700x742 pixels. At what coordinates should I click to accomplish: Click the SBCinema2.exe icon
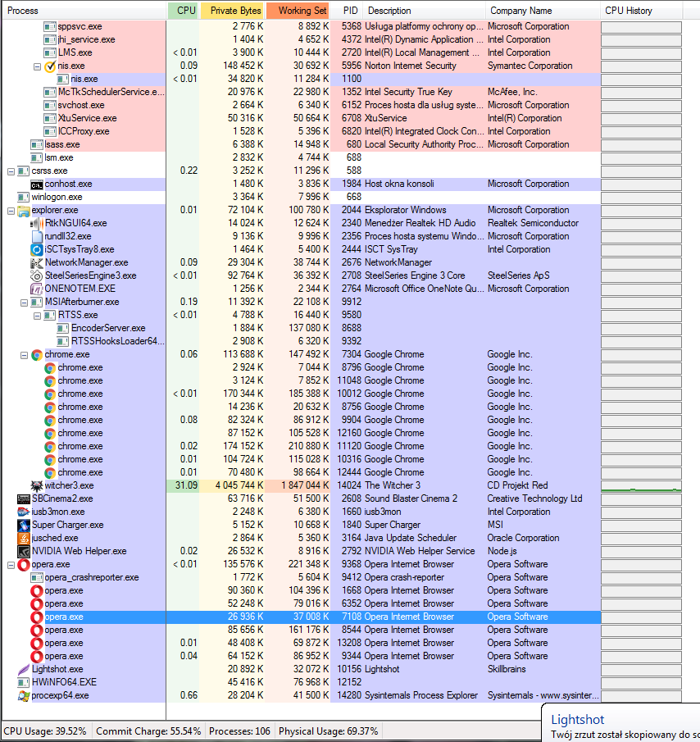point(24,498)
